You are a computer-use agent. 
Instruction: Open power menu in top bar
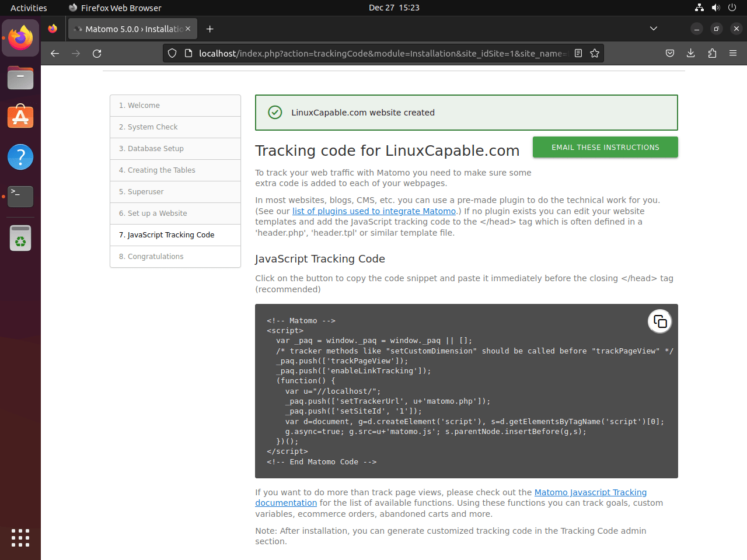click(732, 8)
